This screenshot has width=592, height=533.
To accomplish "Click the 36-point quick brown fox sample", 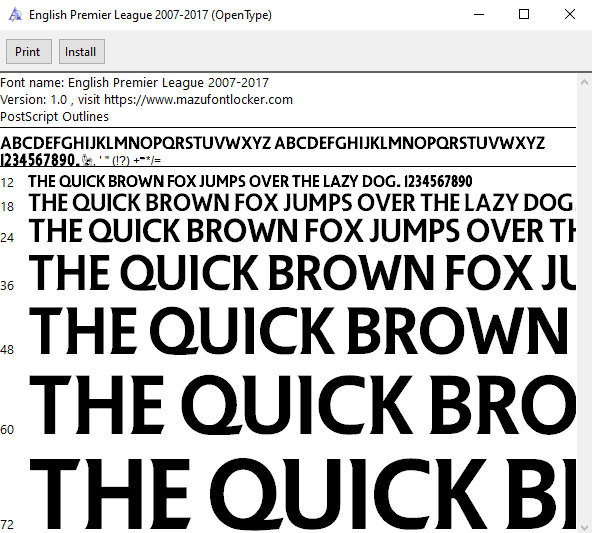I will coord(302,273).
